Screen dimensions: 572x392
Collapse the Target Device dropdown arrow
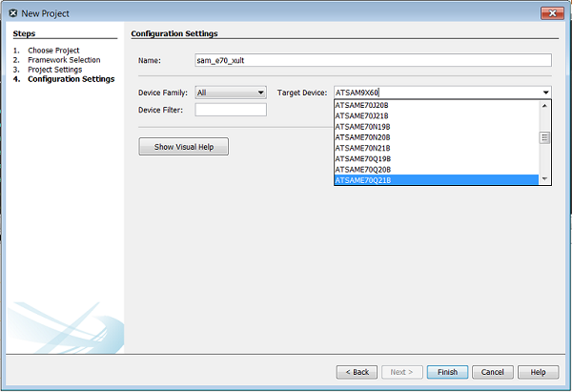[545, 93]
